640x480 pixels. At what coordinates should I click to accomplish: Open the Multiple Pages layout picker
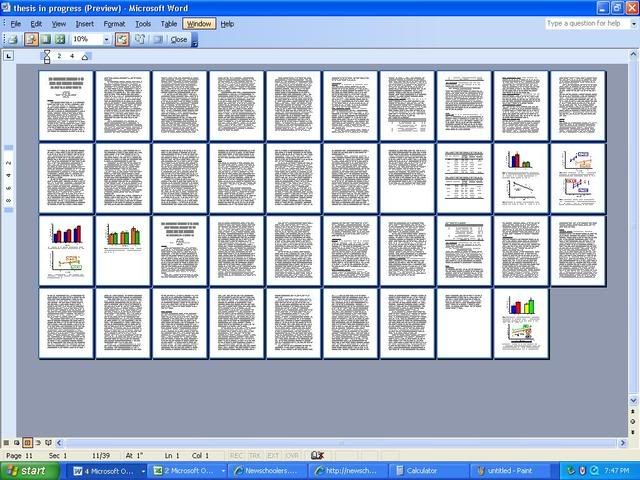(x=61, y=39)
